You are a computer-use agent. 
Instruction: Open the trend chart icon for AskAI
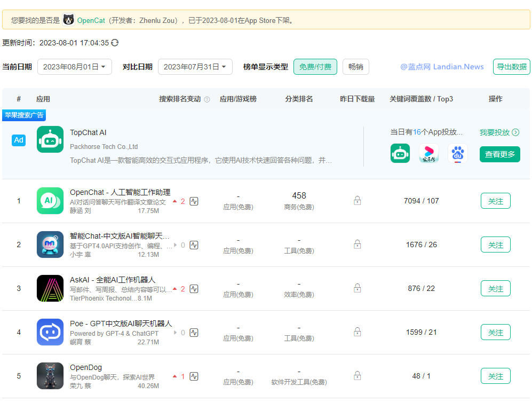coord(194,289)
